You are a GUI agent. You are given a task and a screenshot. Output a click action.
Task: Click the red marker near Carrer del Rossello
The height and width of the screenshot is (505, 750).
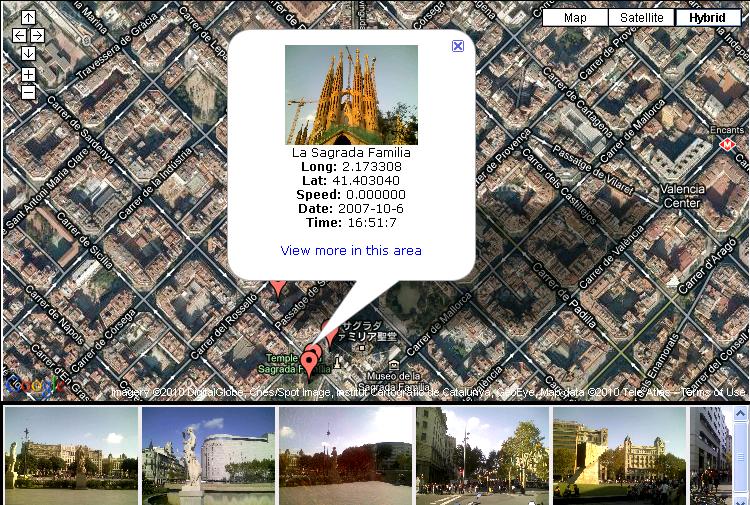(278, 289)
